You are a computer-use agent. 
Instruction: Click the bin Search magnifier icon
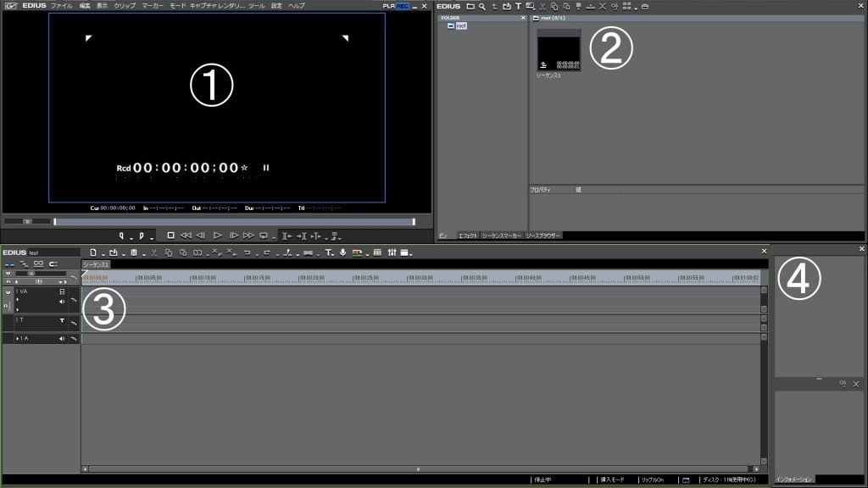tap(482, 6)
